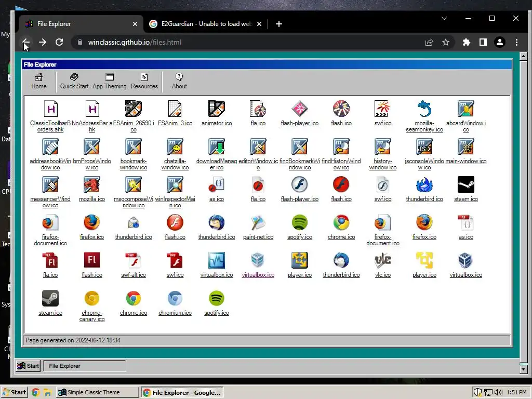532x399 pixels.
Task: Open the addressbookWindow.ico file link
Action: 50,165
